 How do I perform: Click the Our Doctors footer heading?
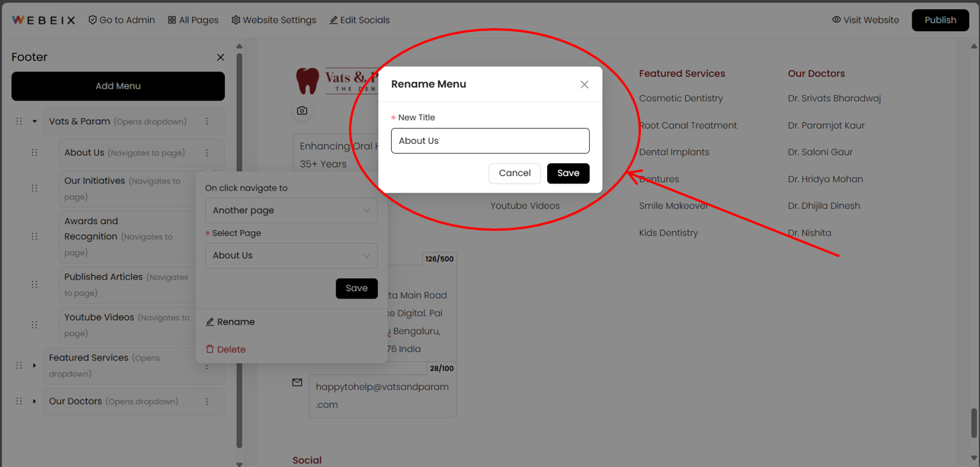[816, 74]
